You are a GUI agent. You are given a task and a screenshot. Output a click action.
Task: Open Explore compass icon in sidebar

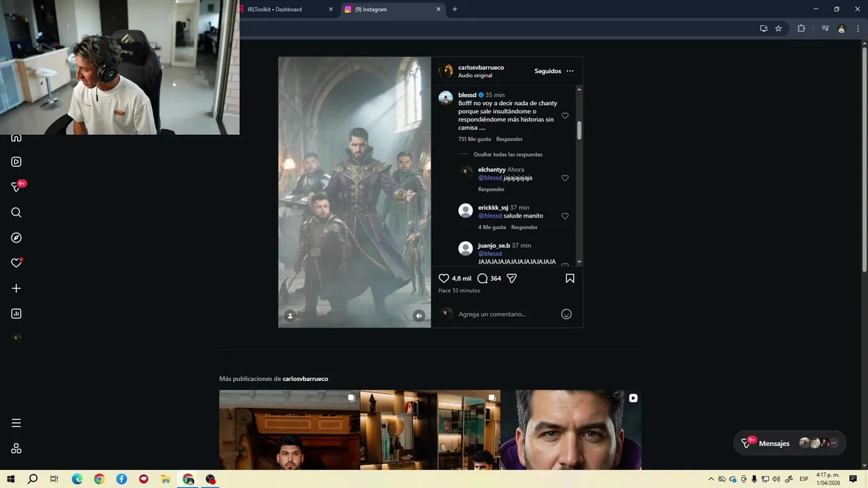coord(16,238)
